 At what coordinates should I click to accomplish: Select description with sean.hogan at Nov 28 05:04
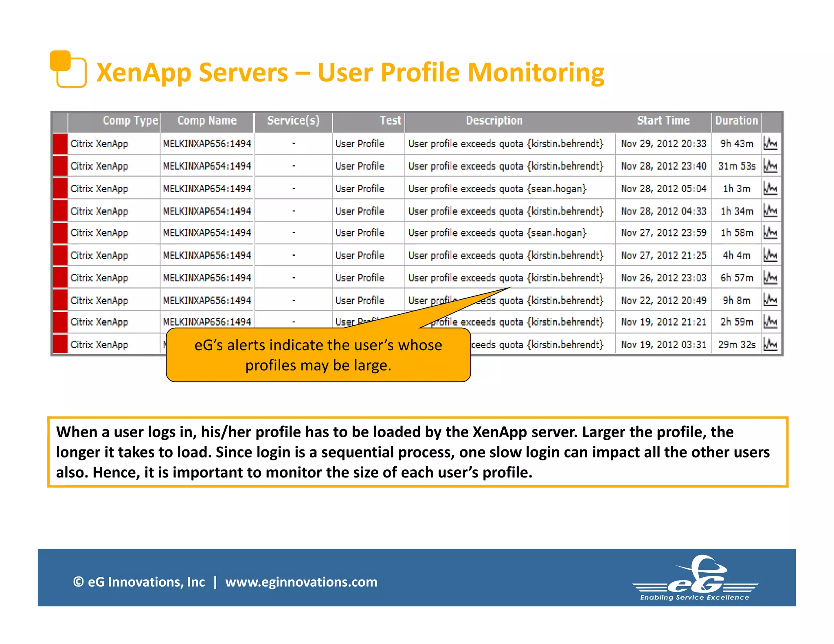pos(497,189)
